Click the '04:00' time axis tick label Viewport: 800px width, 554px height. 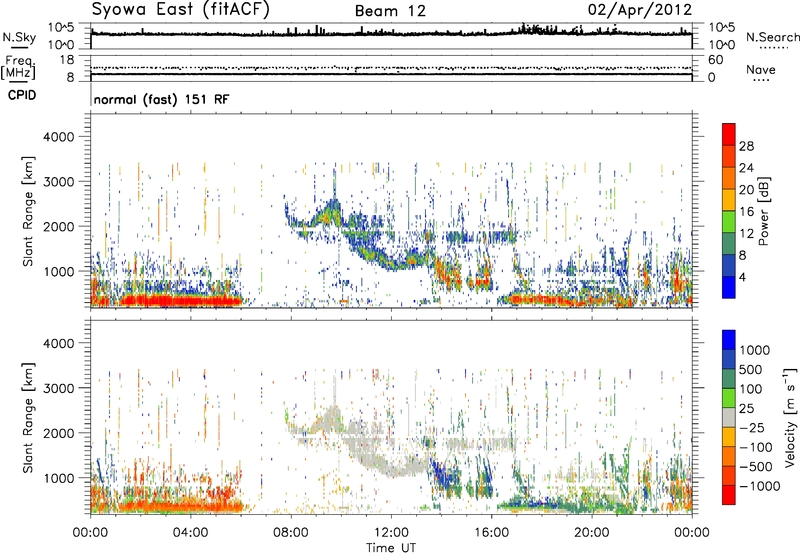[191, 533]
